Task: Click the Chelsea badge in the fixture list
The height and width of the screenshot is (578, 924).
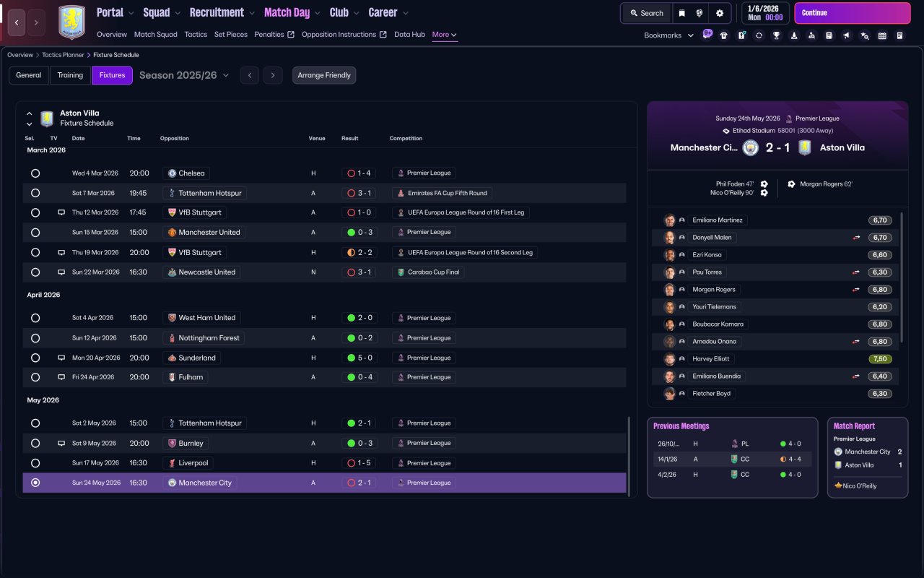Action: coord(172,173)
